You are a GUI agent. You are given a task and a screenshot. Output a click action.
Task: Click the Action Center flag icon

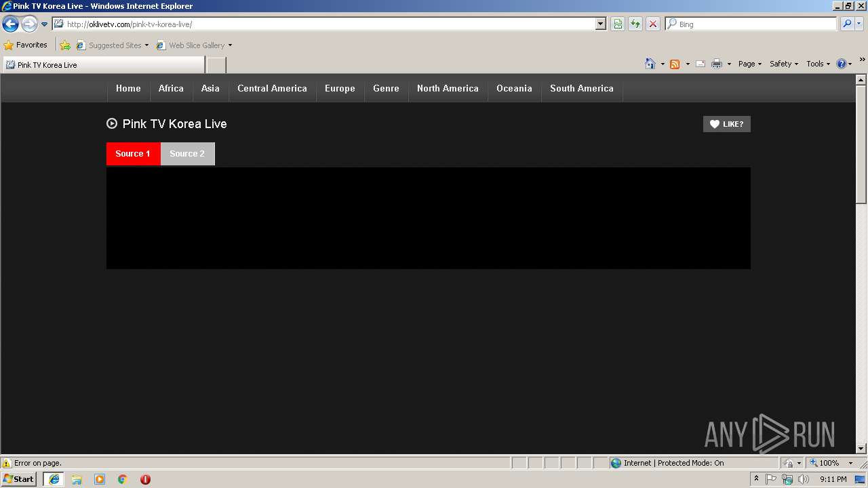click(x=771, y=479)
